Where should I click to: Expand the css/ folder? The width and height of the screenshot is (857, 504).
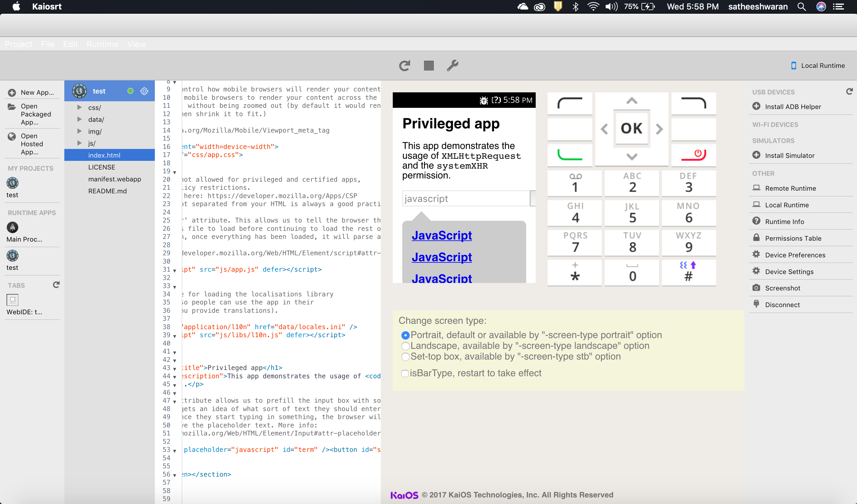tap(80, 108)
